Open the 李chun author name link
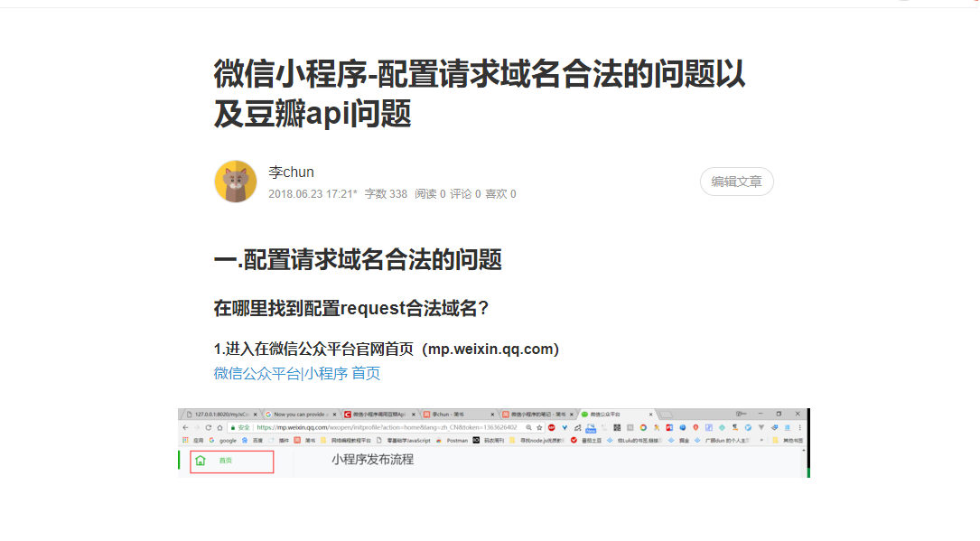The width and height of the screenshot is (980, 541). click(x=291, y=172)
